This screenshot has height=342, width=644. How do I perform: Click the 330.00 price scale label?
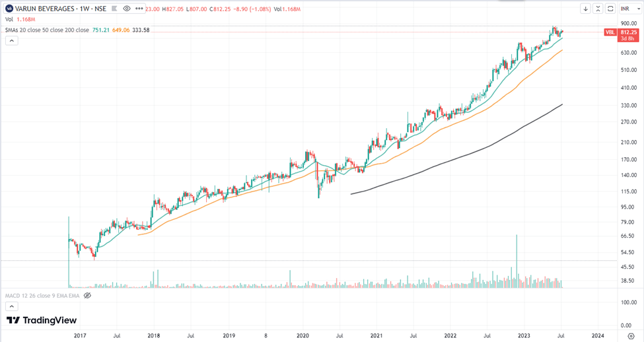pos(629,106)
